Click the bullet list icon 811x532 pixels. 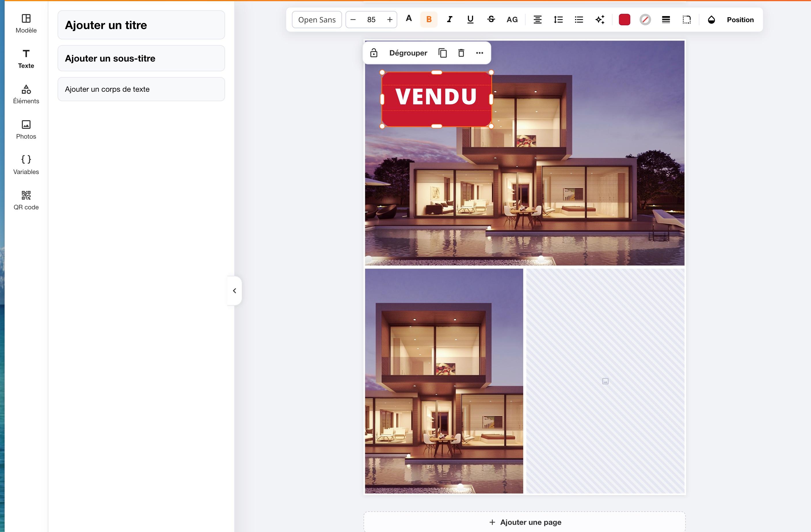point(579,20)
